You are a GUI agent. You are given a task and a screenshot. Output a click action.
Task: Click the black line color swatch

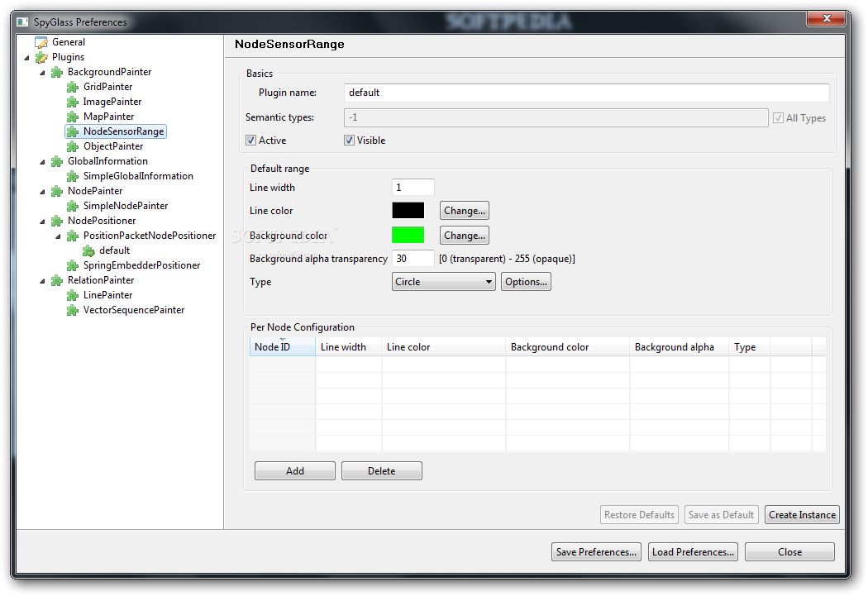[x=408, y=210]
